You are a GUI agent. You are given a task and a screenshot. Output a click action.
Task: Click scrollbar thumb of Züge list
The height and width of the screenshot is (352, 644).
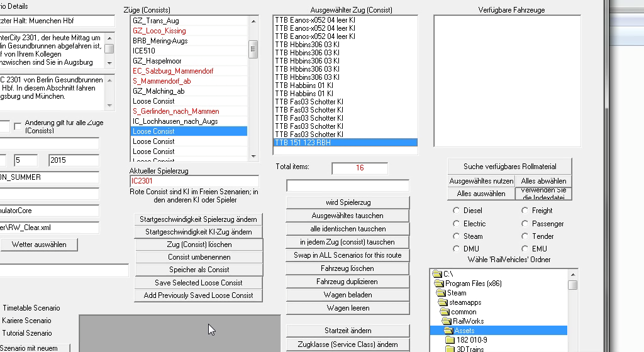tap(253, 49)
